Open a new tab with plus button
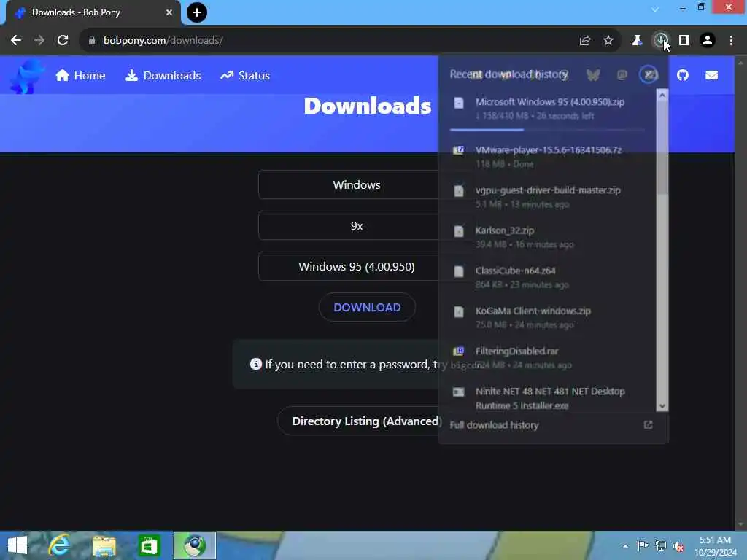The height and width of the screenshot is (560, 747). coord(197,12)
